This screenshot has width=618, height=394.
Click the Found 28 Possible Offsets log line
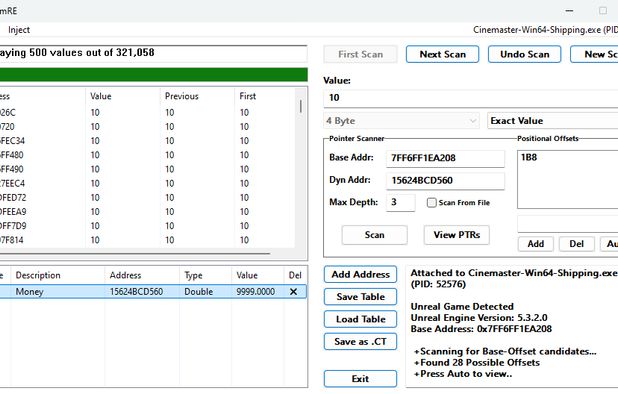click(477, 362)
